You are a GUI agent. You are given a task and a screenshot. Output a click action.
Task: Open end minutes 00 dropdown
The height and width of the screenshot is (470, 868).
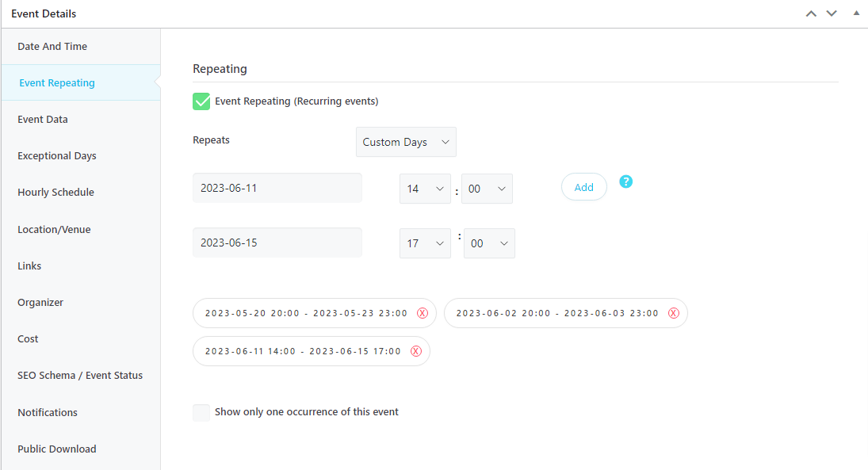coord(489,243)
